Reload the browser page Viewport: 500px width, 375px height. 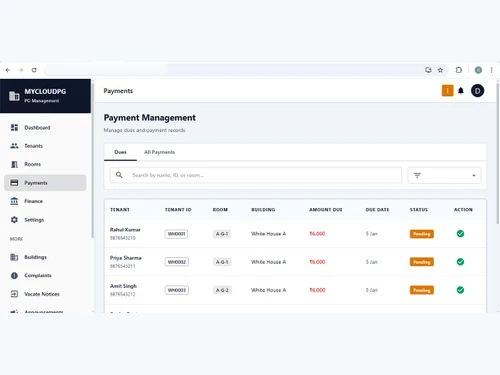tap(34, 70)
